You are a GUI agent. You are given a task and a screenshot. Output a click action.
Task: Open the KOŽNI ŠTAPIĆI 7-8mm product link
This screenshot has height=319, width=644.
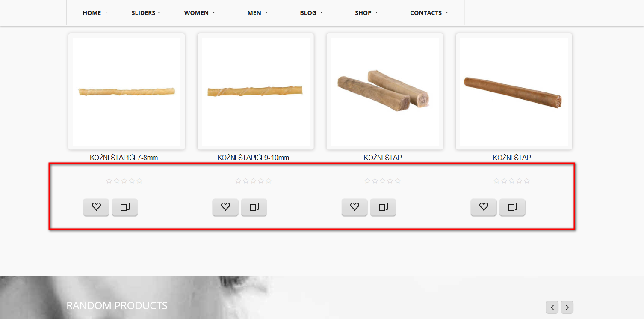coord(127,158)
